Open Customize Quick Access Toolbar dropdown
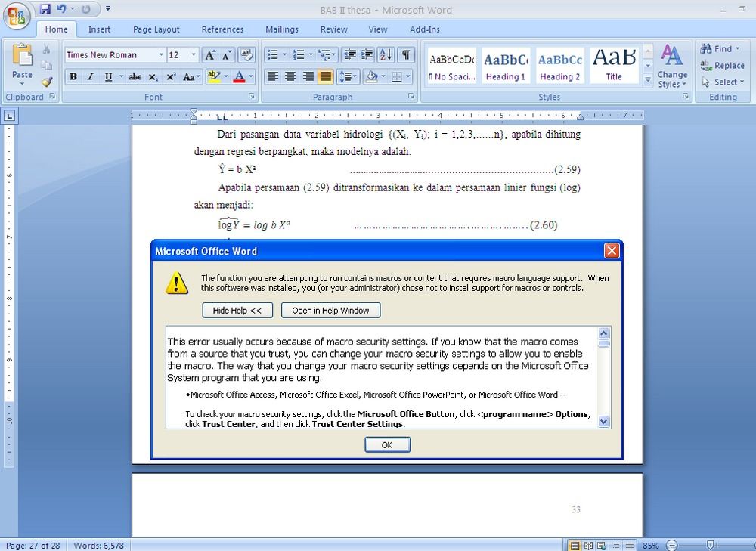The height and width of the screenshot is (551, 756). 107,8
